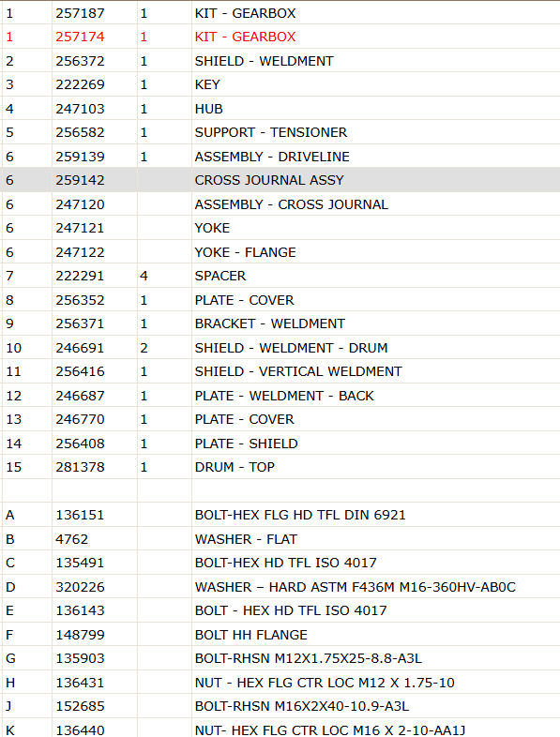Click the HUB row description
Viewport: 560px width, 737px height.
[209, 109]
